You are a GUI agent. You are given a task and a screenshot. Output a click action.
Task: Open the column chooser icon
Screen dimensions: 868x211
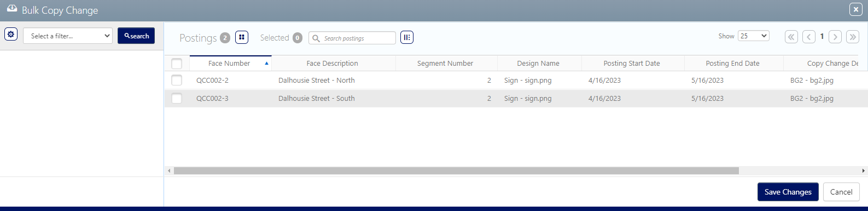(x=407, y=37)
